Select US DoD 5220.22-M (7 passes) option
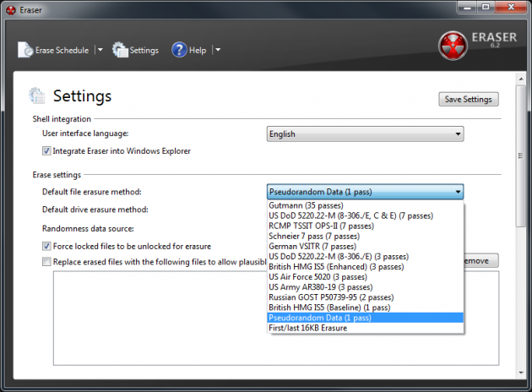 click(x=366, y=215)
